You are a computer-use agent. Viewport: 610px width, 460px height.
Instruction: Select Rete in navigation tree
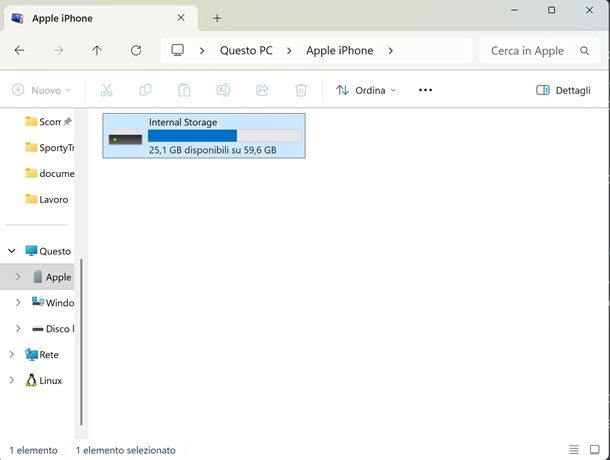[42, 355]
